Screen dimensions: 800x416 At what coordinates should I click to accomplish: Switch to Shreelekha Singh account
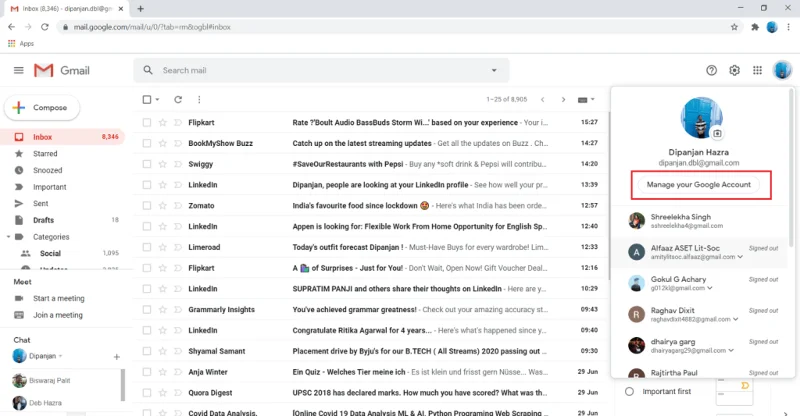pos(698,221)
